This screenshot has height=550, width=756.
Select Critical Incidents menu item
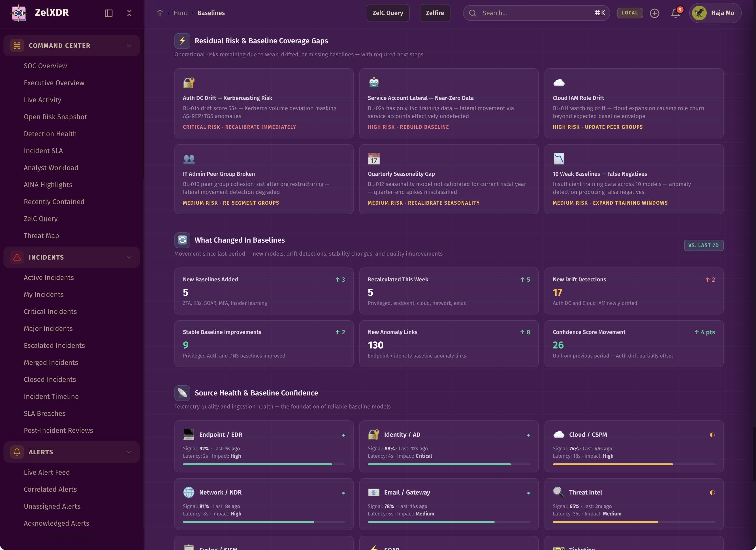(x=50, y=311)
